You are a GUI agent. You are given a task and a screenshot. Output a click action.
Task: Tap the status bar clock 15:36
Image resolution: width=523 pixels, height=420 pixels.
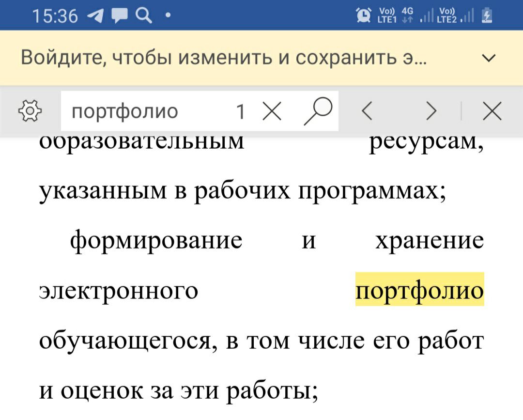point(55,16)
